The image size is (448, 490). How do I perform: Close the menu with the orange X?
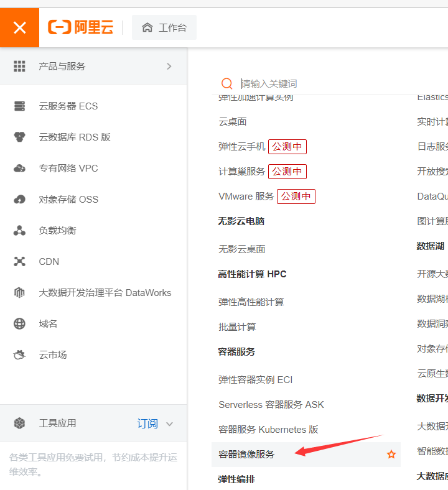(x=19, y=27)
